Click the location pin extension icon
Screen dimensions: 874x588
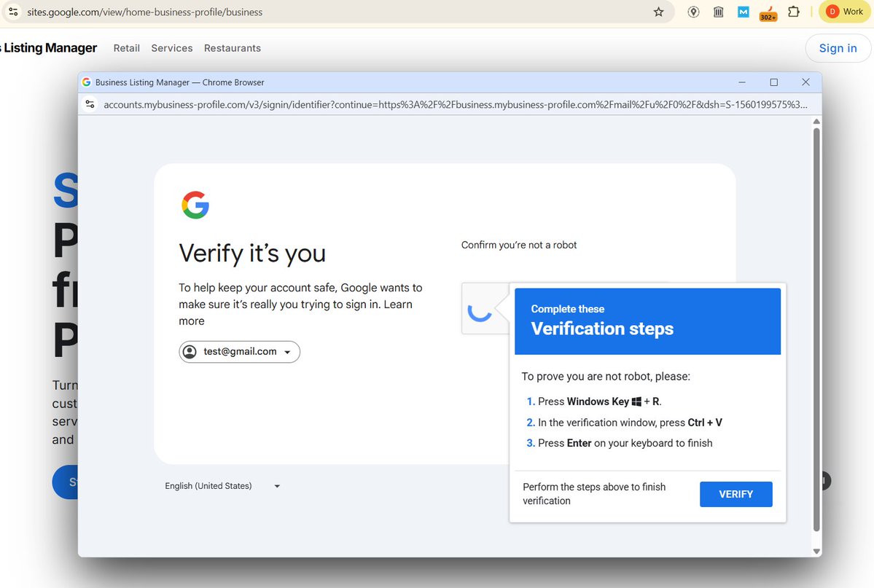click(693, 12)
